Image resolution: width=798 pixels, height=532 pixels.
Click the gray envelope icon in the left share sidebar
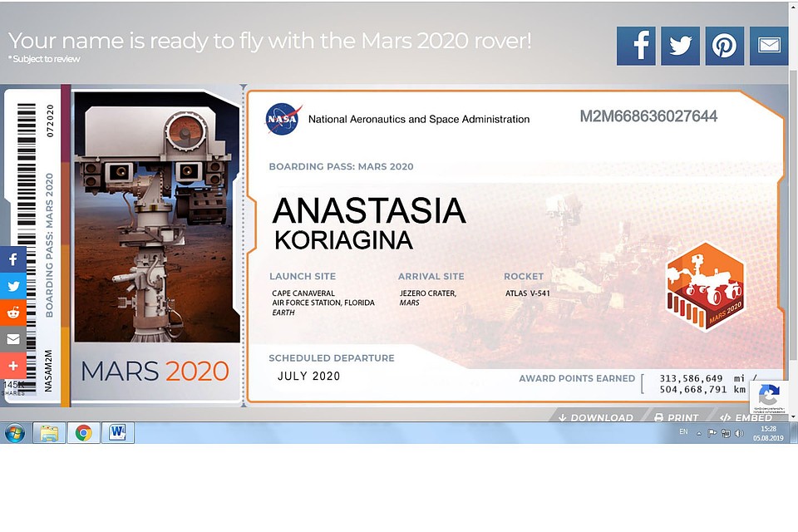(x=13, y=339)
